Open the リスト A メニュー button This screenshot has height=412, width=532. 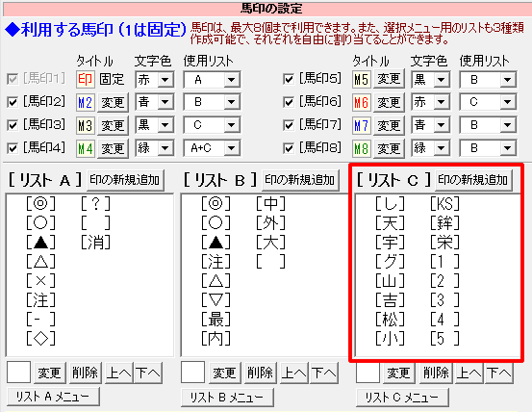click(x=53, y=397)
